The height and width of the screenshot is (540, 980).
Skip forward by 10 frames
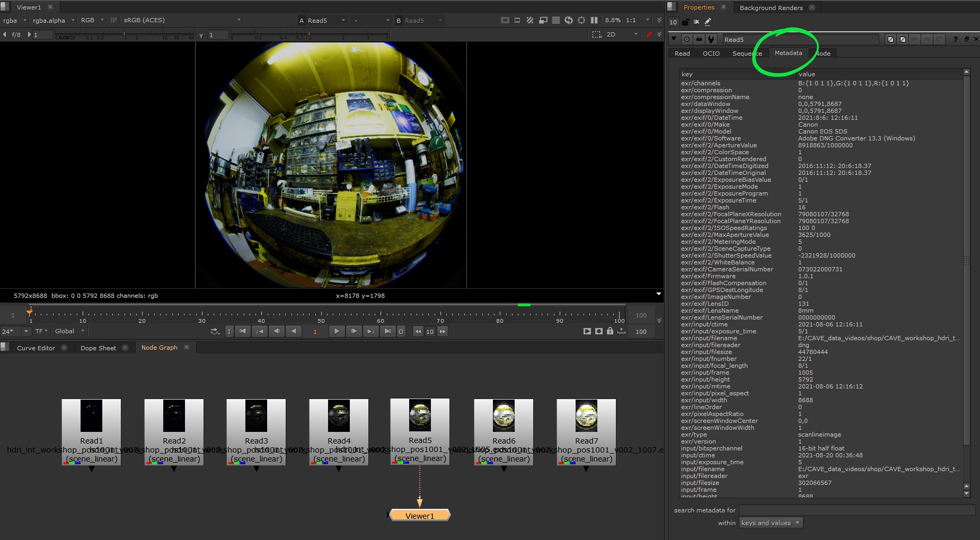(442, 331)
